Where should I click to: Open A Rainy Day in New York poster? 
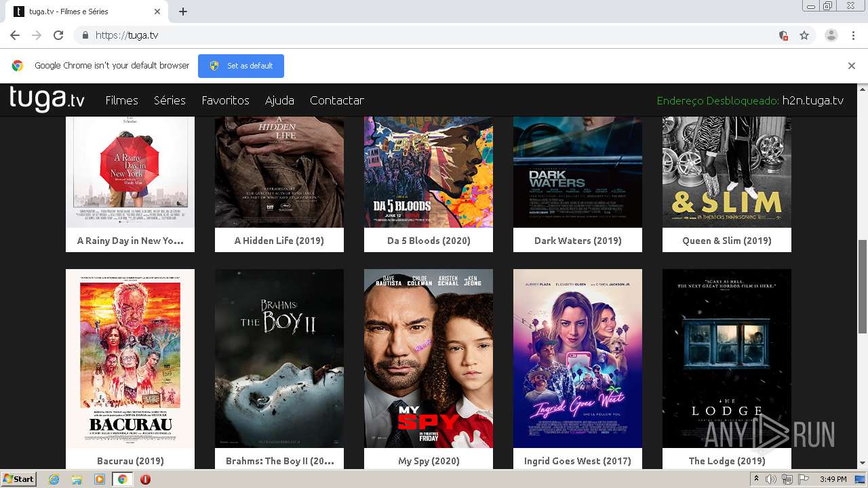(130, 172)
